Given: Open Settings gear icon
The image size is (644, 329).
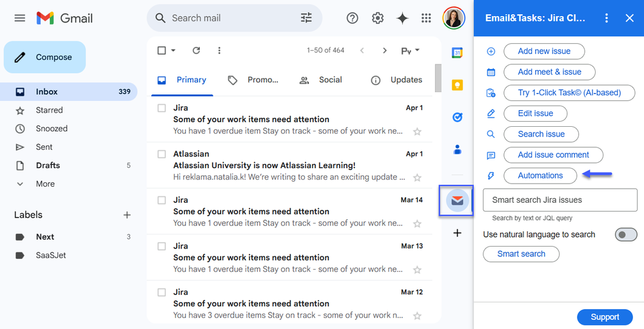Looking at the screenshot, I should 378,18.
